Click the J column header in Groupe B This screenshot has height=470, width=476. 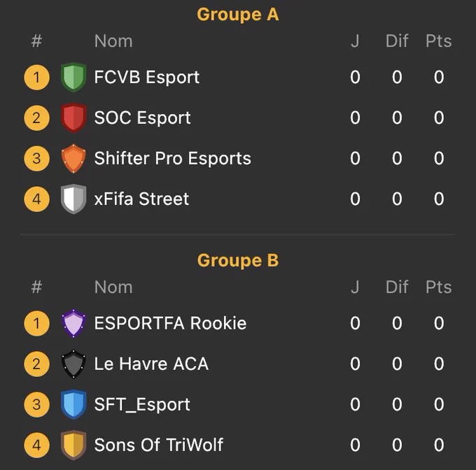coord(355,287)
